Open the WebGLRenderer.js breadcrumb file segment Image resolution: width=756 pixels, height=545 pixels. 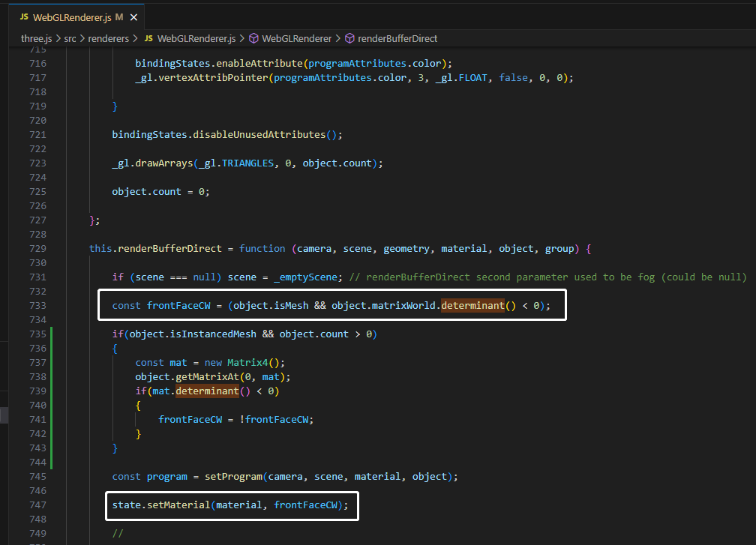pyautogui.click(x=196, y=38)
